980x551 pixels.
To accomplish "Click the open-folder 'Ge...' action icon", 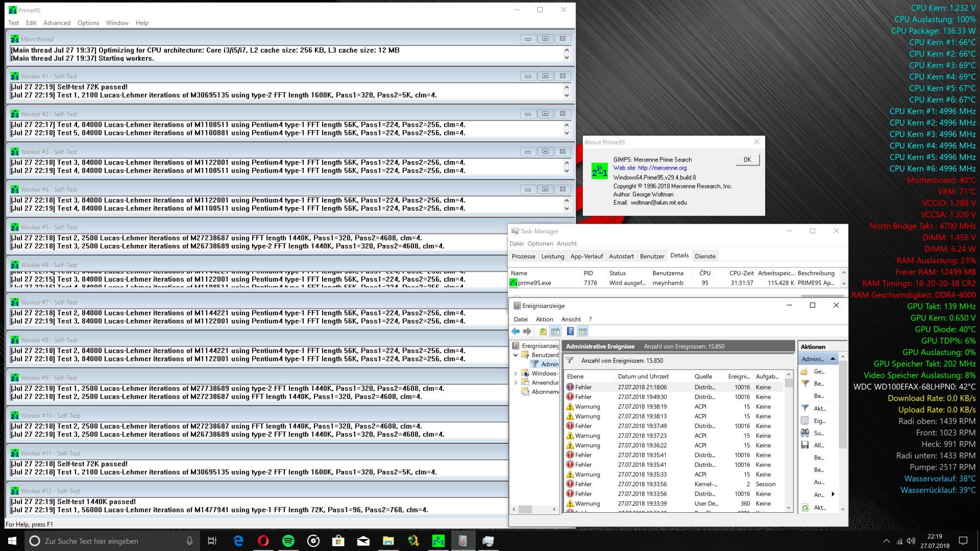I will pos(805,372).
